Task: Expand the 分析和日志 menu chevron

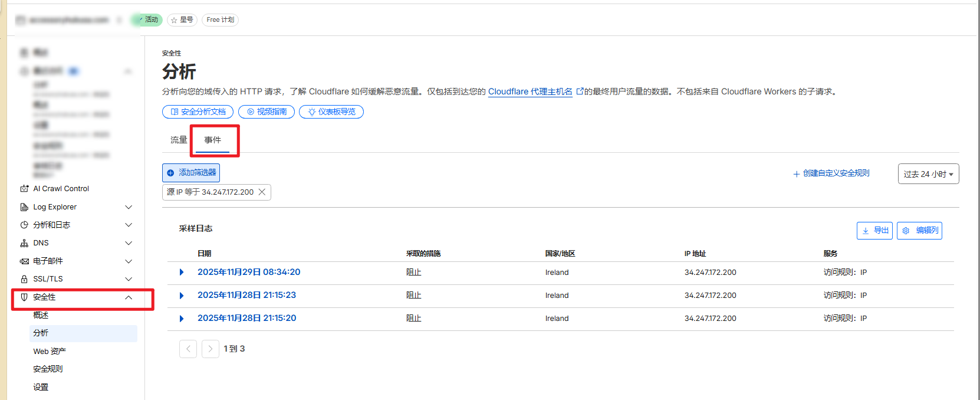Action: [x=129, y=225]
